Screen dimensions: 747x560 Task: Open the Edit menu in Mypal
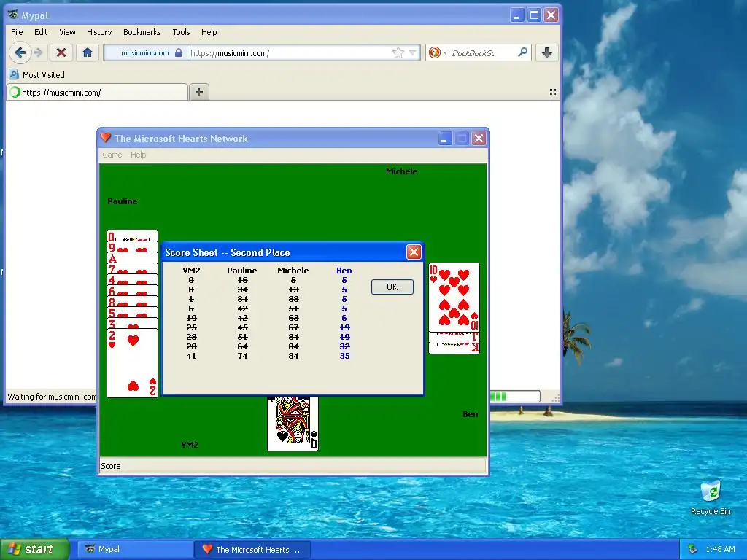click(x=41, y=32)
